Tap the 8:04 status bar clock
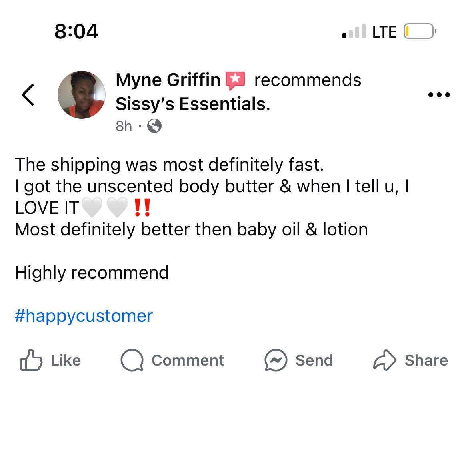The height and width of the screenshot is (476, 468). tap(76, 31)
